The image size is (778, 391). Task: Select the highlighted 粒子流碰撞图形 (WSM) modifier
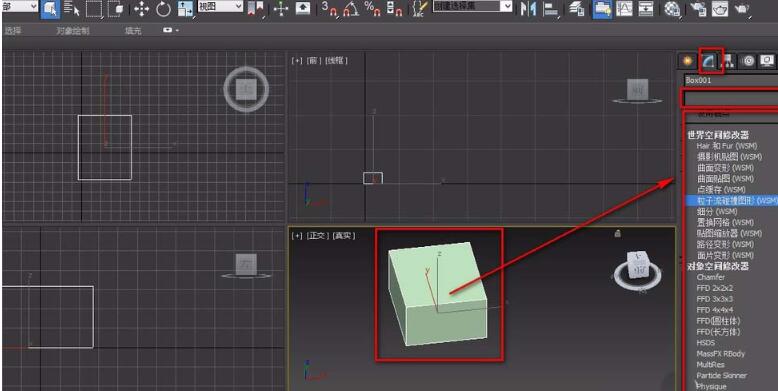pos(732,200)
